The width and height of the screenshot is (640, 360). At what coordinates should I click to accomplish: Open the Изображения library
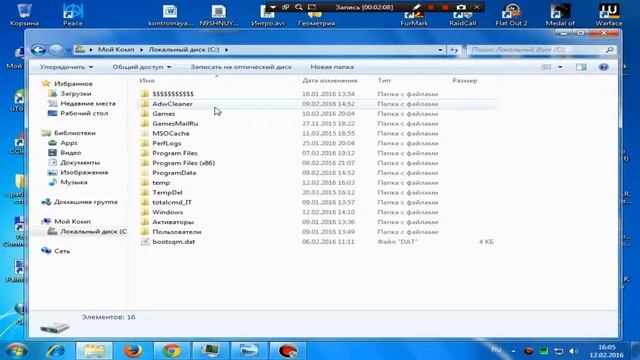tap(84, 172)
